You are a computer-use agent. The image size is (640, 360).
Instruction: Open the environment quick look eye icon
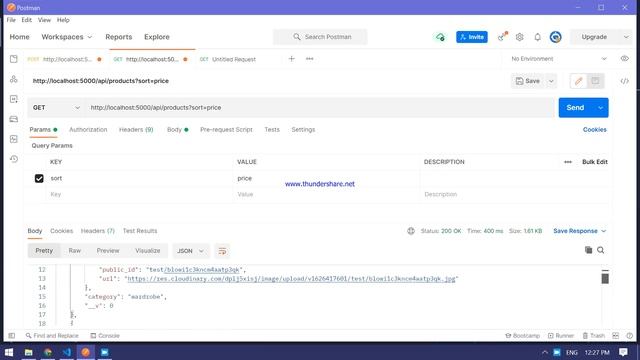(624, 59)
